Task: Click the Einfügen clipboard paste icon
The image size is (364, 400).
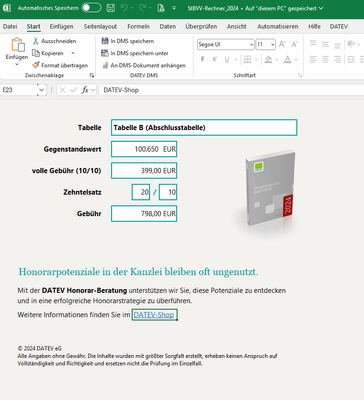Action: coord(17,45)
